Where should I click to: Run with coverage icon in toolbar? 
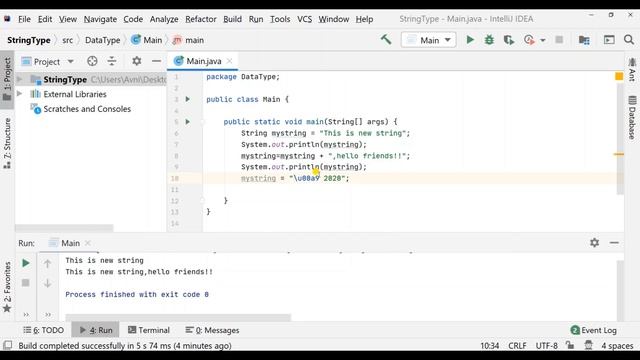[x=509, y=40]
